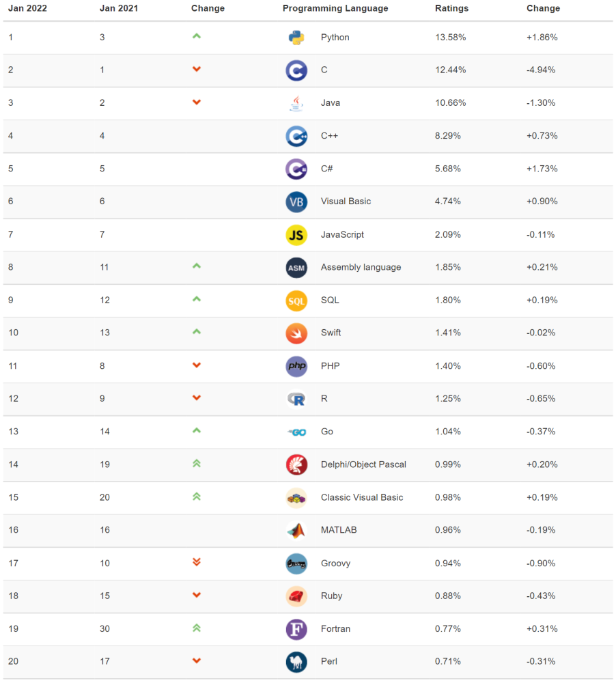Viewport: 616px width, 683px height.
Task: Click the Go language name text
Action: 326,432
